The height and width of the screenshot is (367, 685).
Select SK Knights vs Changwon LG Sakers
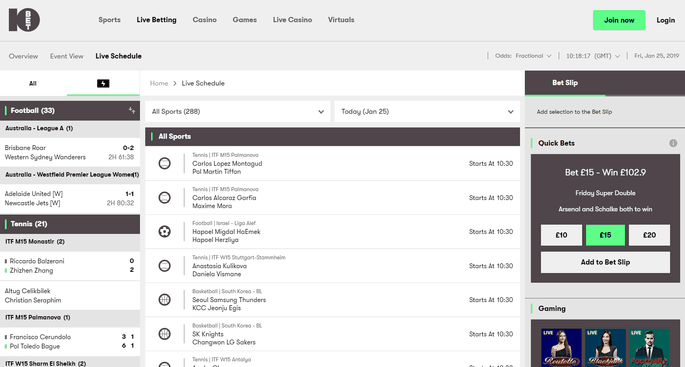click(332, 334)
